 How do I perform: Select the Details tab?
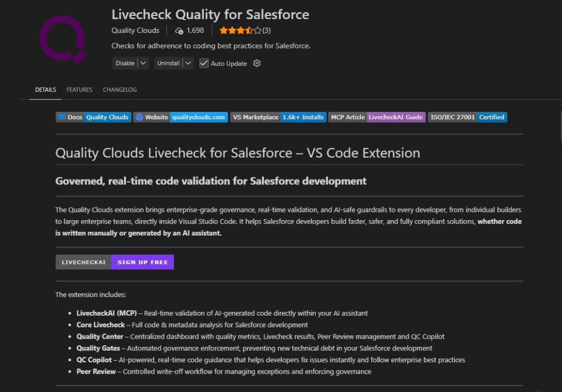[46, 89]
